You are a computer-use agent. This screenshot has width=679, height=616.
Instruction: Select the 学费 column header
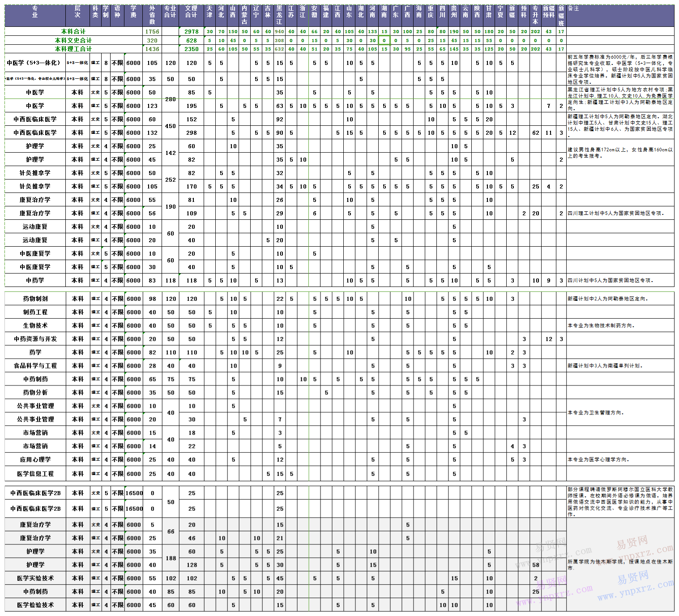pos(133,16)
